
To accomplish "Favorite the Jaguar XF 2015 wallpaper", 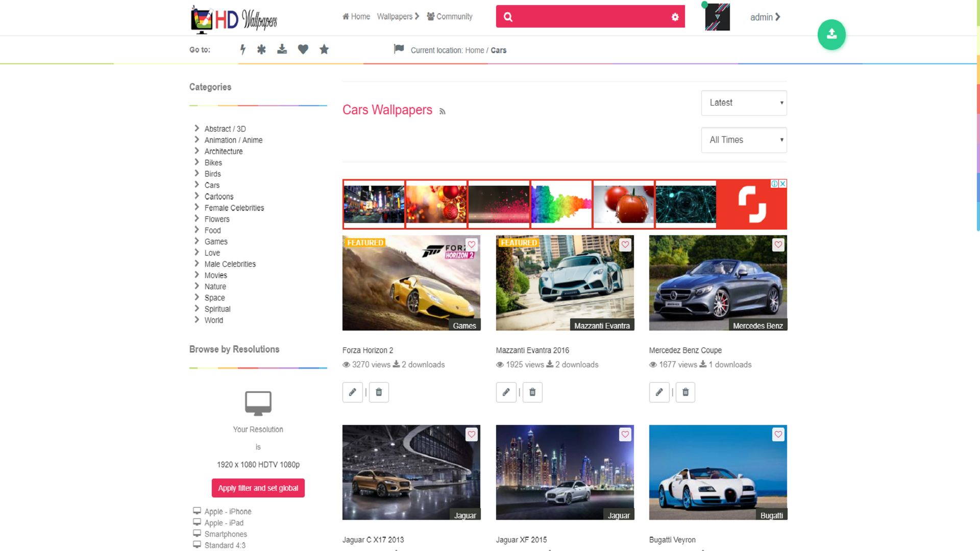I will (x=625, y=434).
